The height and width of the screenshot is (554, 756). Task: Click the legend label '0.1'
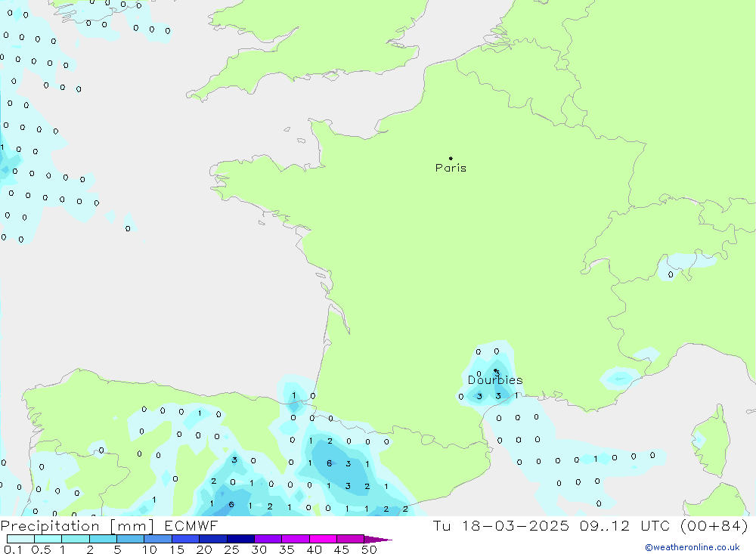pos(13,549)
